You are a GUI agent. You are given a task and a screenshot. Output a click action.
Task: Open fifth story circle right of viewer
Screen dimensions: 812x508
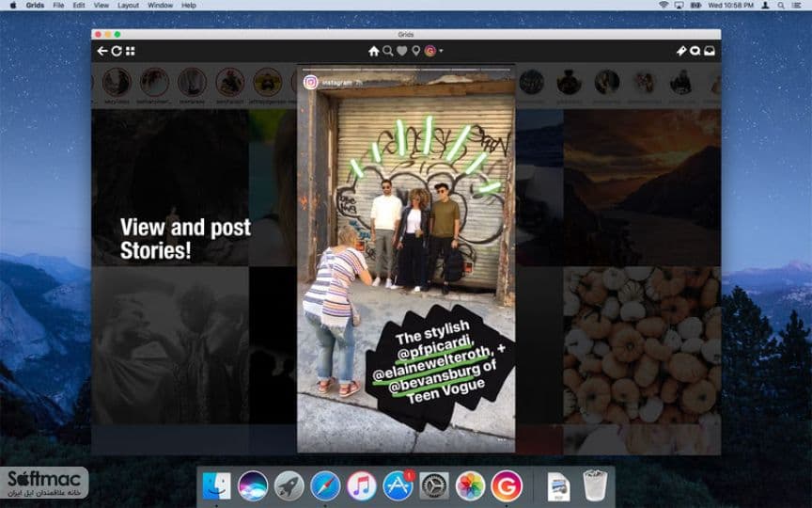point(681,82)
